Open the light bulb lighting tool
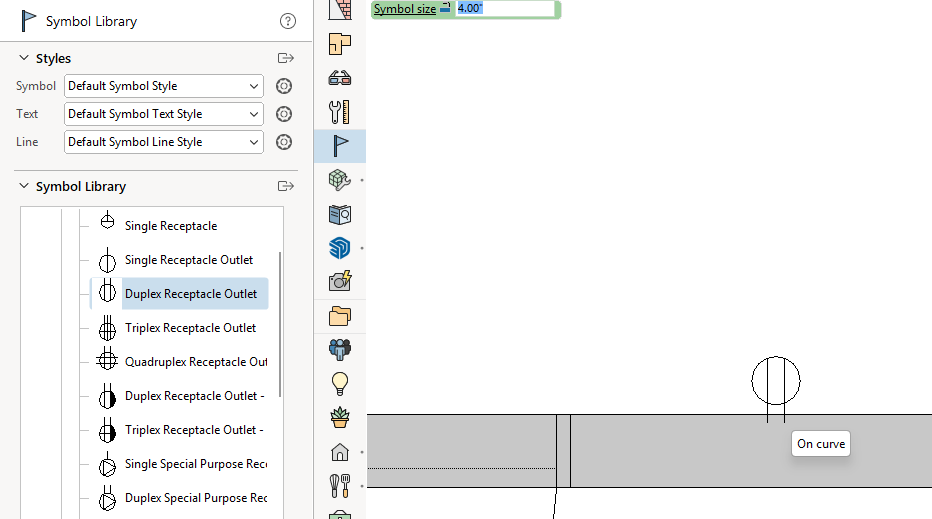Viewport: 932px width, 519px height. pos(340,384)
